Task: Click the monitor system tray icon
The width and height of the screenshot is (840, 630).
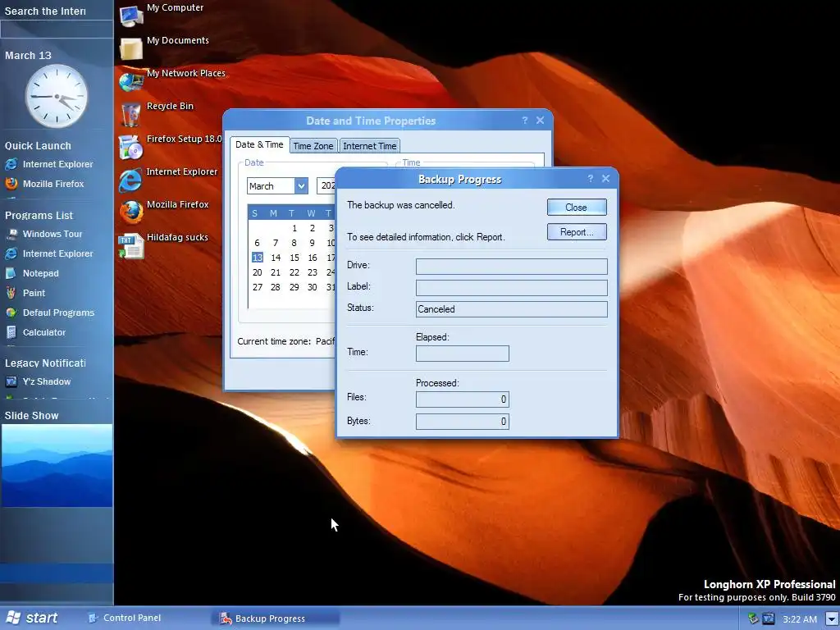Action: tap(769, 619)
